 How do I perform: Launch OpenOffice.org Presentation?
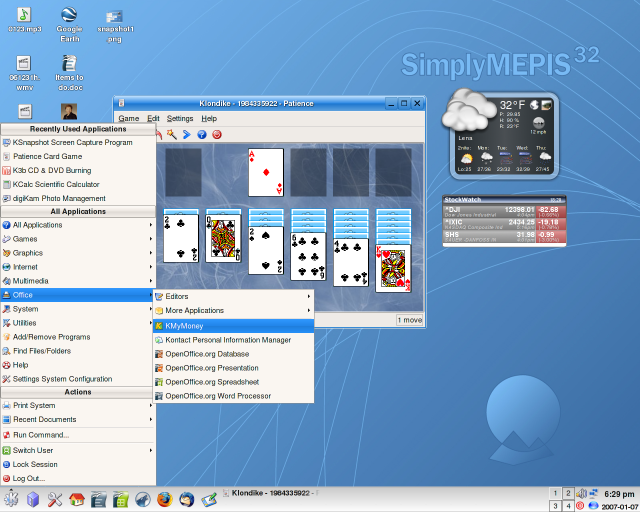(233, 368)
